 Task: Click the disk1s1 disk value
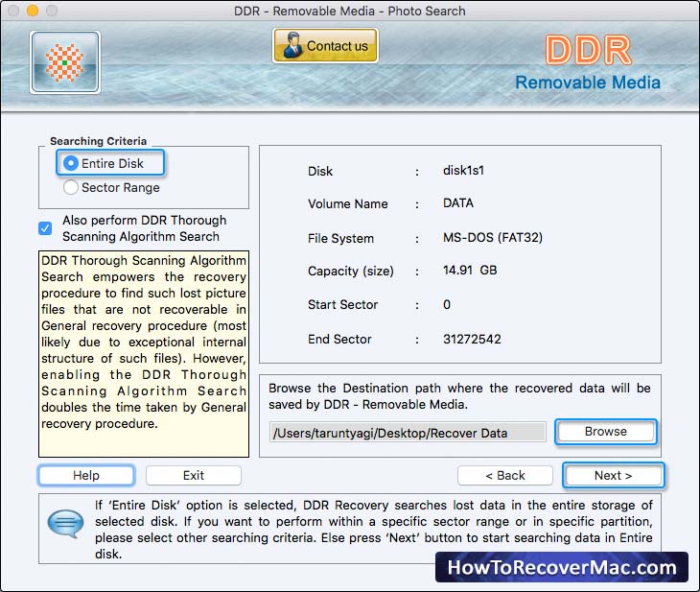pos(463,170)
